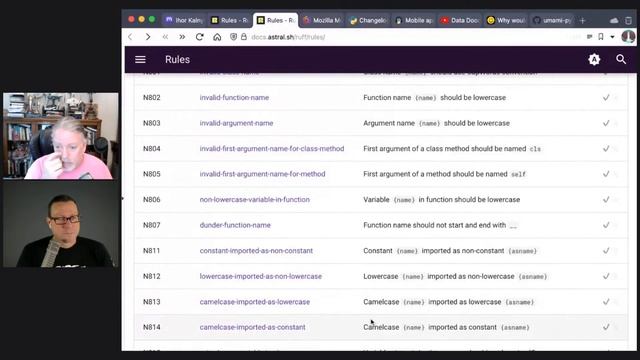Click the checkmark icon in the N802 row

(606, 98)
